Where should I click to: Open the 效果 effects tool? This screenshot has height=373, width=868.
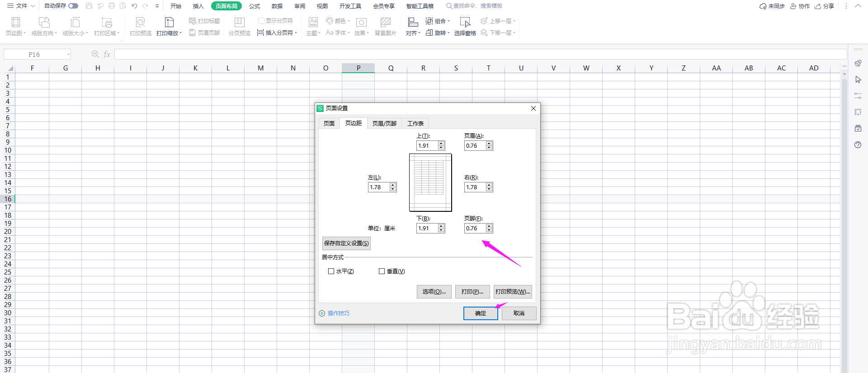(x=362, y=26)
